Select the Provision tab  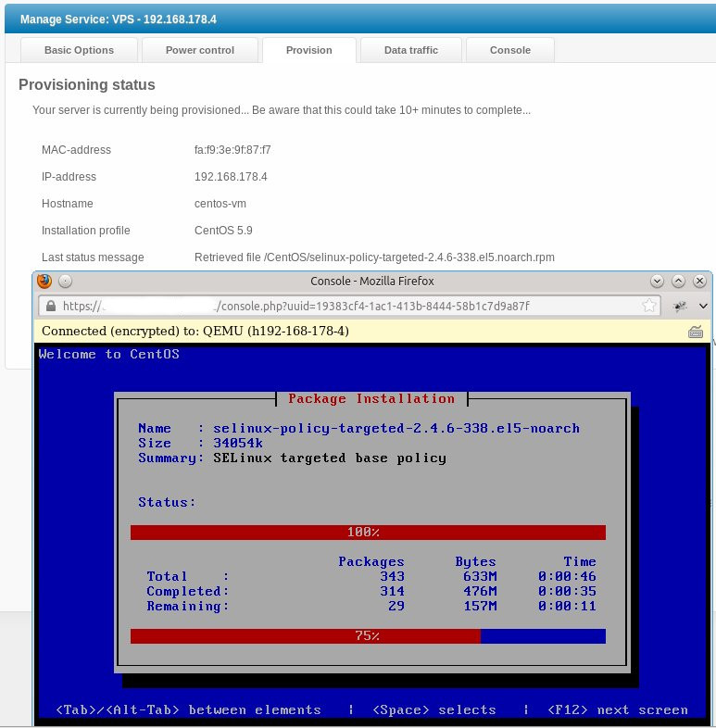(x=308, y=50)
